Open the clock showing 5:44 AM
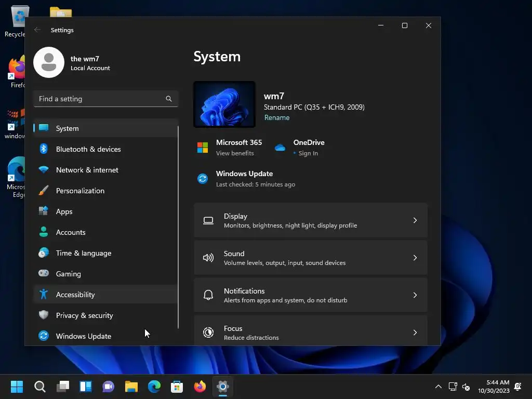This screenshot has height=399, width=532. click(x=494, y=387)
